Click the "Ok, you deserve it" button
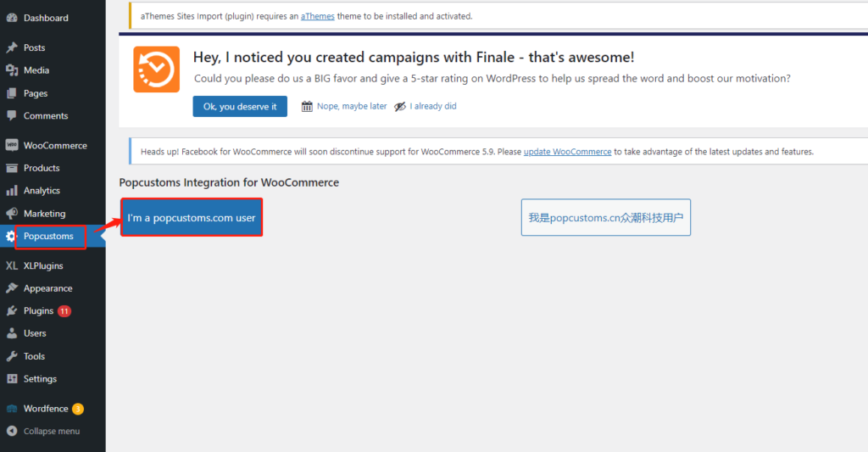The width and height of the screenshot is (868, 452). [x=240, y=106]
